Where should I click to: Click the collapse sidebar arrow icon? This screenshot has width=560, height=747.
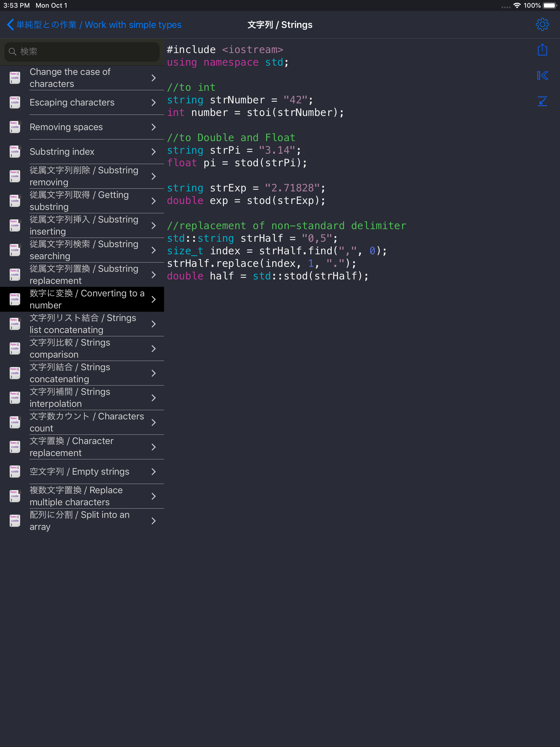542,75
